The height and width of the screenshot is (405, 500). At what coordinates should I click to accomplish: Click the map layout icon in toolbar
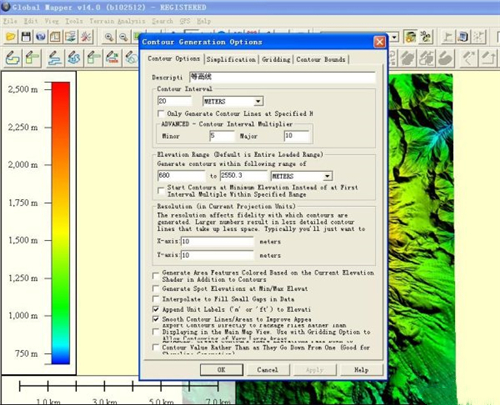pos(55,36)
